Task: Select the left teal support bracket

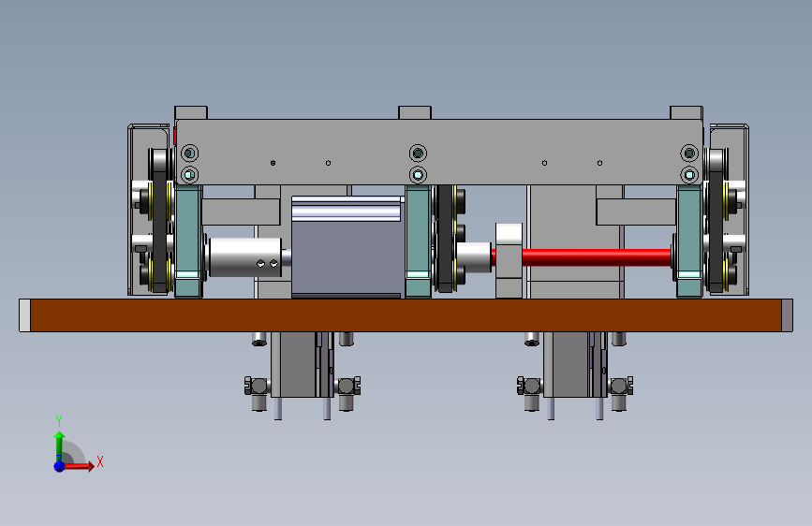Action: pyautogui.click(x=188, y=241)
